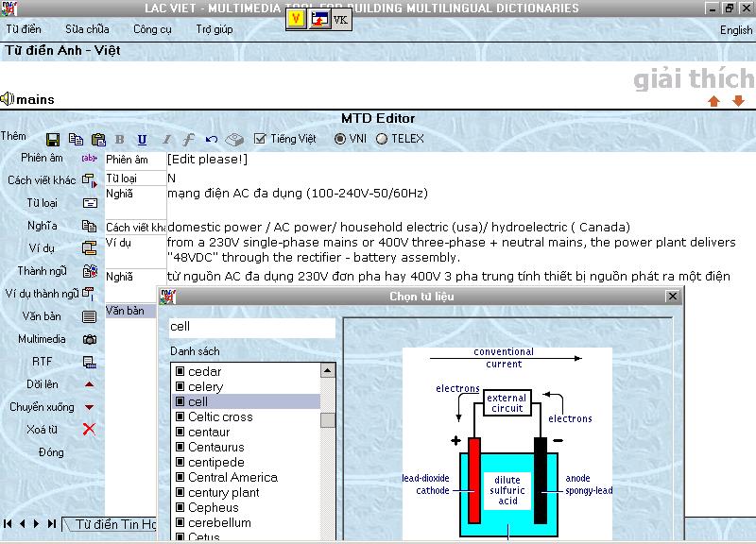
Task: Click the VK floating toolbar button
Action: point(340,20)
